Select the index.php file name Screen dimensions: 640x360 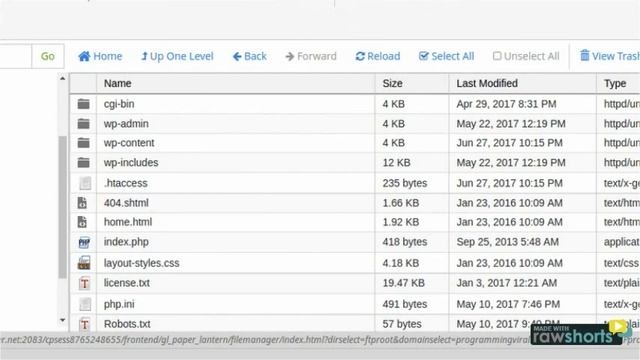(126, 242)
